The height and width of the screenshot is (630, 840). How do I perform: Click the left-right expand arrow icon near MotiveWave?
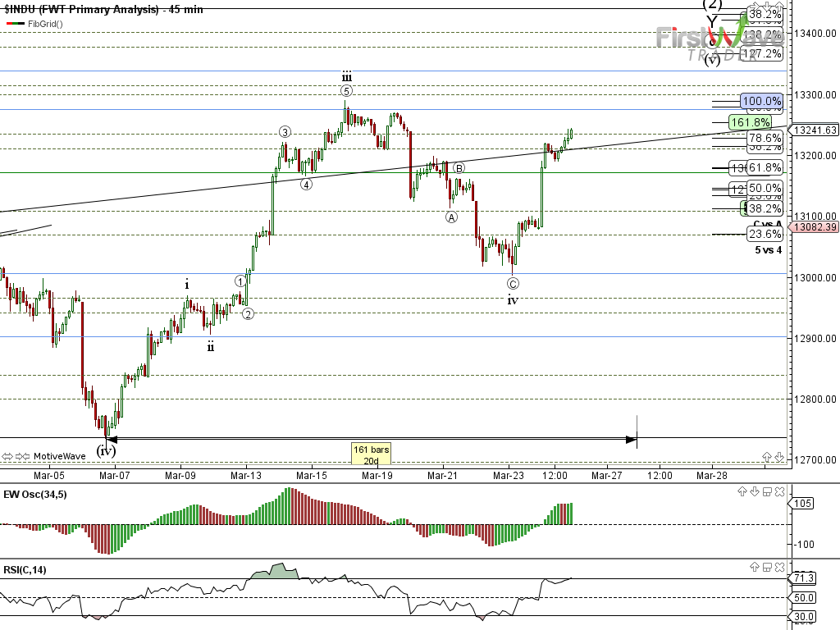coord(7,456)
